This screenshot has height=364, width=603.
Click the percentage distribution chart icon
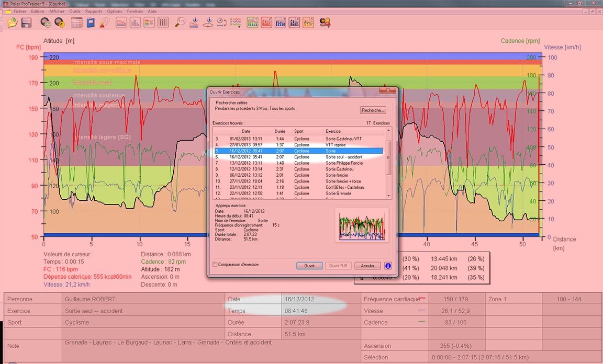(x=149, y=22)
